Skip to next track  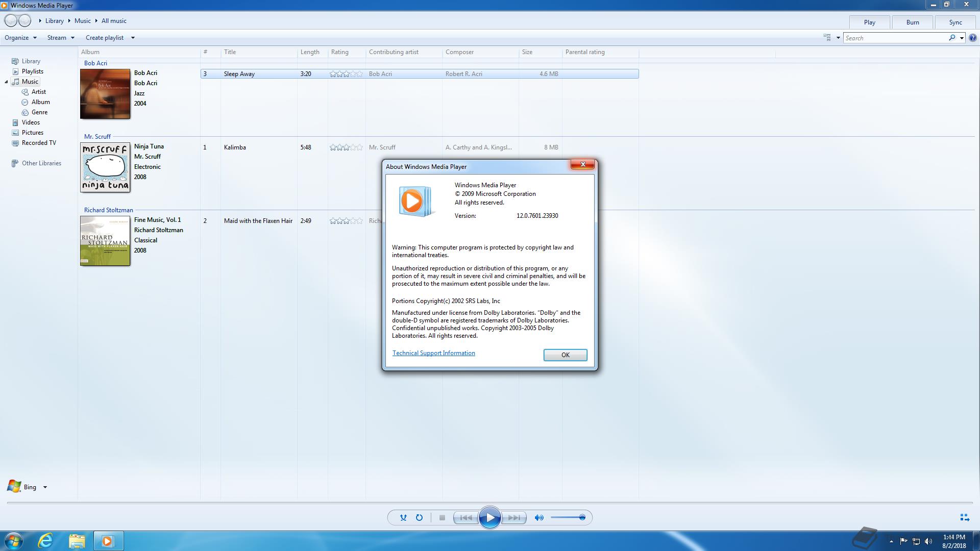[x=514, y=517]
